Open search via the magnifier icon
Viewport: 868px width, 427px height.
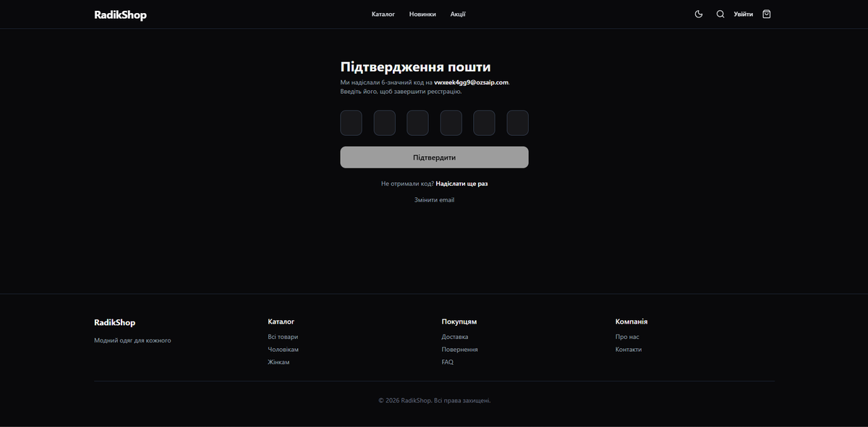point(720,14)
